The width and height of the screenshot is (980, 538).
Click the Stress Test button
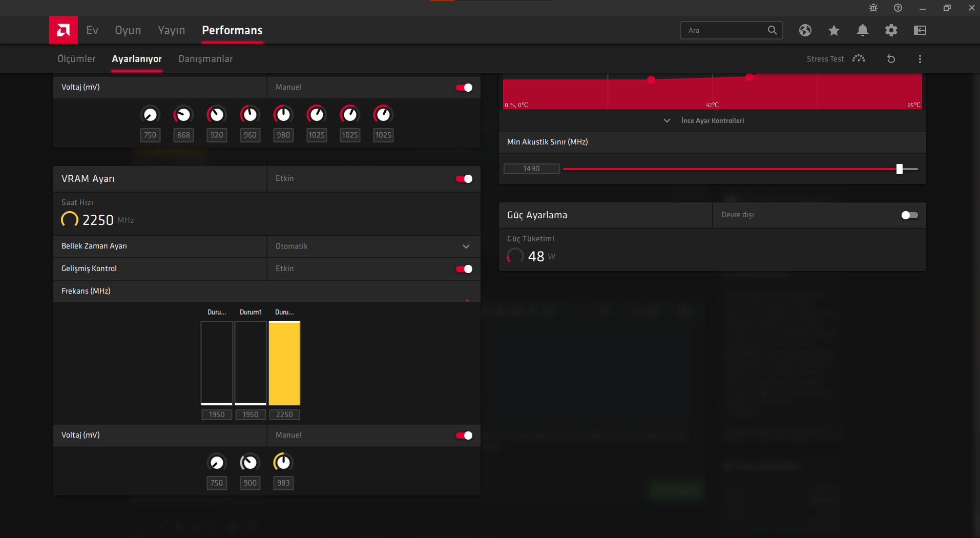(x=825, y=59)
